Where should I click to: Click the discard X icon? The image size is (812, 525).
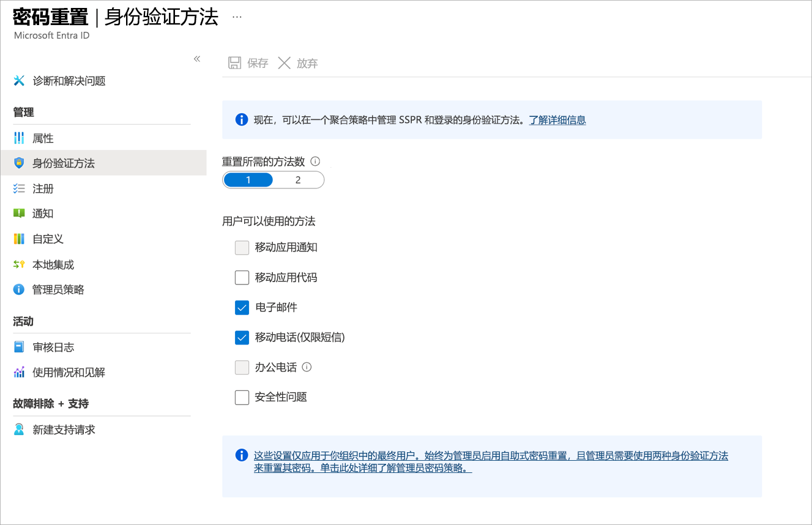point(284,63)
